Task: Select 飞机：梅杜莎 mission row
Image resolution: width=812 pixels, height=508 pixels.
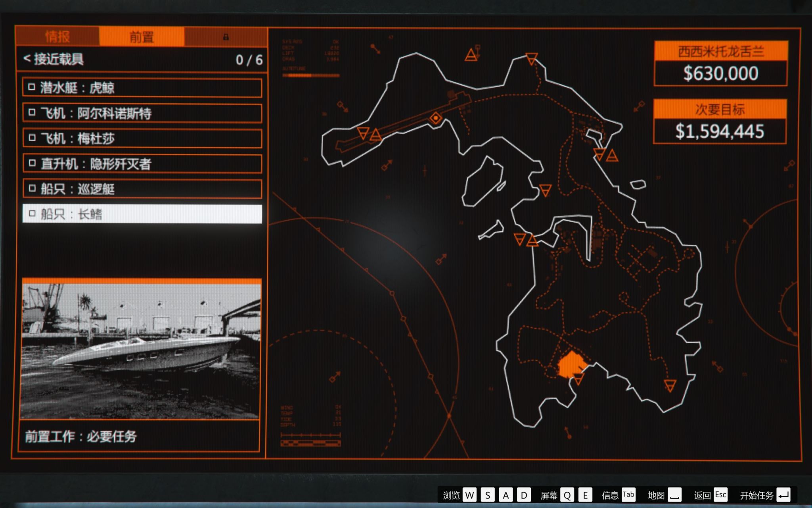Action: click(x=142, y=138)
